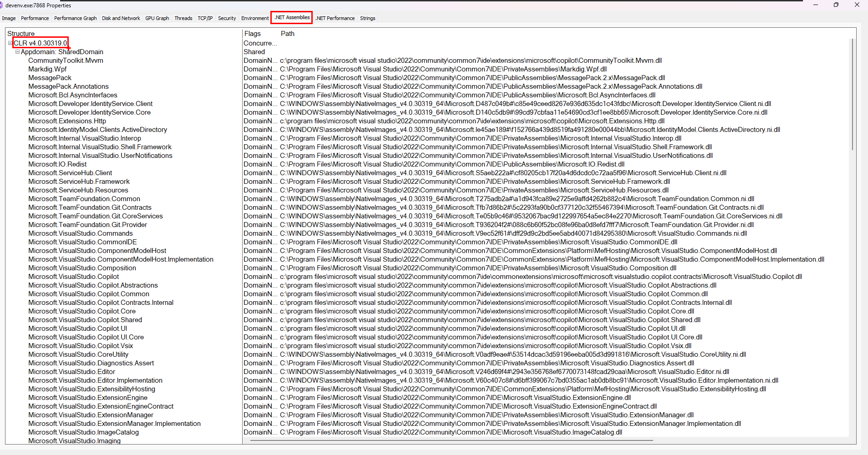Open the GPU Graph tab

(x=157, y=18)
